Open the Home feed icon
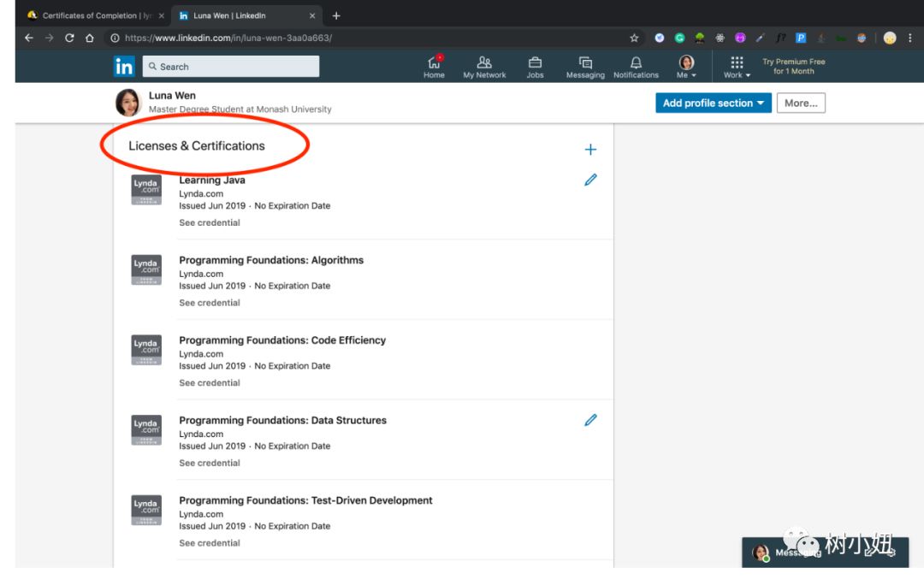Image resolution: width=924 pixels, height=585 pixels. click(x=435, y=68)
